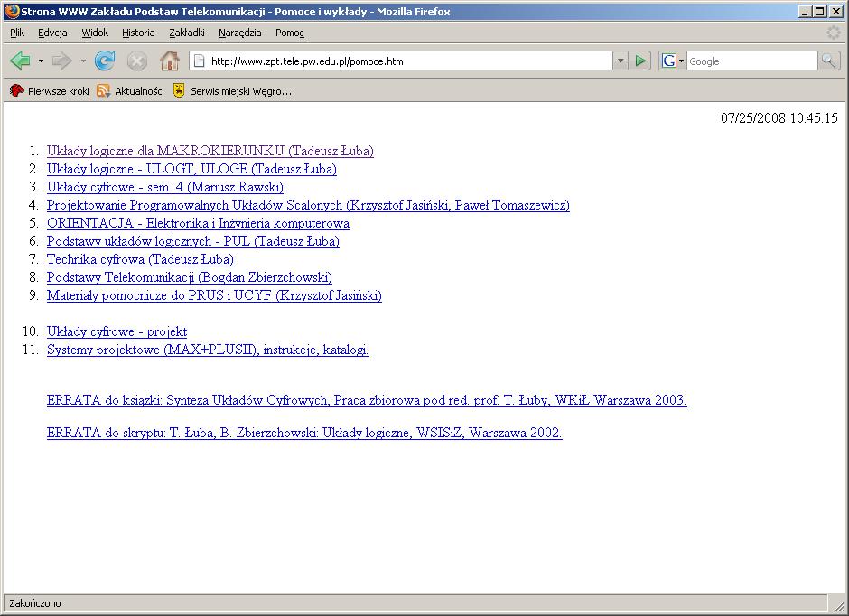Open the Plik menu
This screenshot has height=616, width=849.
(17, 33)
